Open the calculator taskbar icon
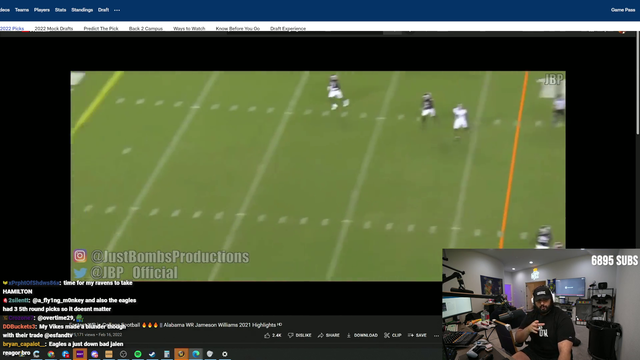This screenshot has height=360, width=640. (x=167, y=354)
